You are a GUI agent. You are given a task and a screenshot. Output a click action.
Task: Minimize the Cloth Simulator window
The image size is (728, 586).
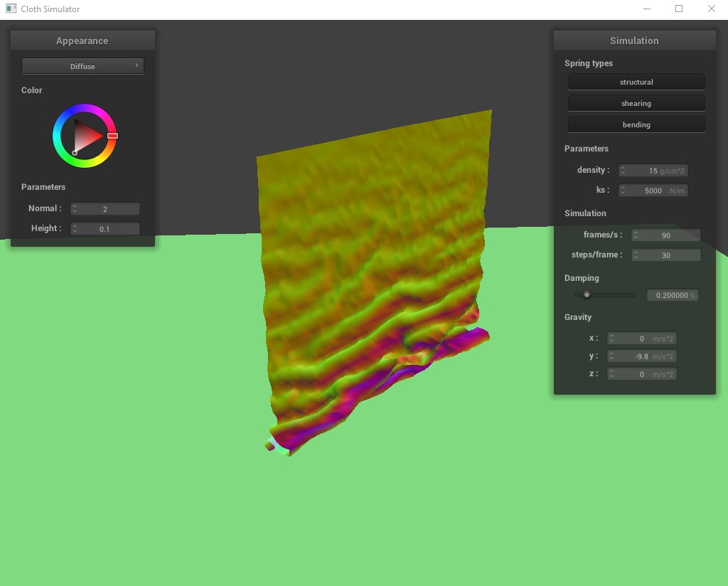(x=647, y=9)
